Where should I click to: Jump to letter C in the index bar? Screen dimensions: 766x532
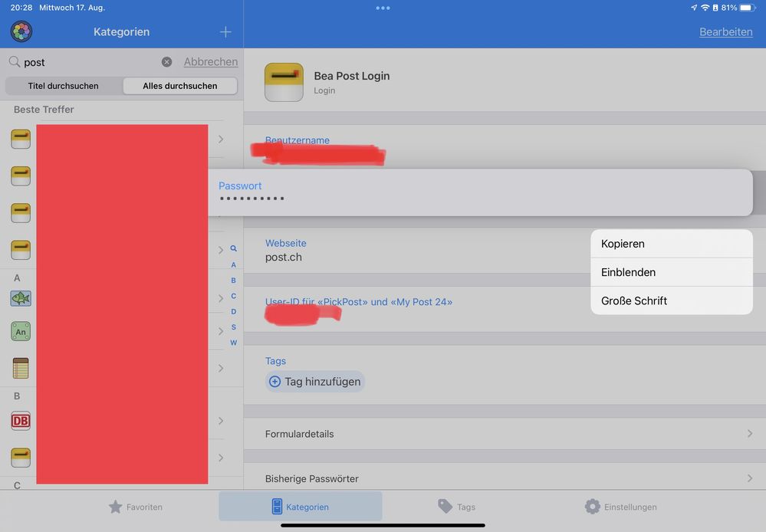tap(234, 296)
